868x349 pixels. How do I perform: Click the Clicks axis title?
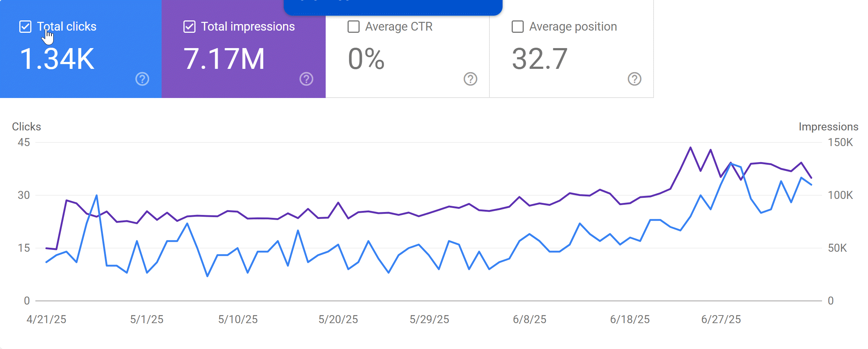[26, 126]
